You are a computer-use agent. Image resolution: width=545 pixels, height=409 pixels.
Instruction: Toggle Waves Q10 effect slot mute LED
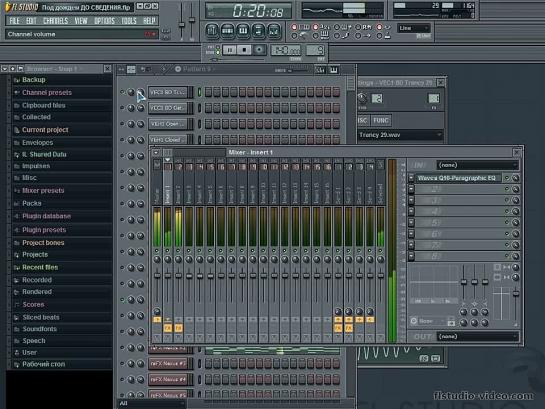point(507,178)
